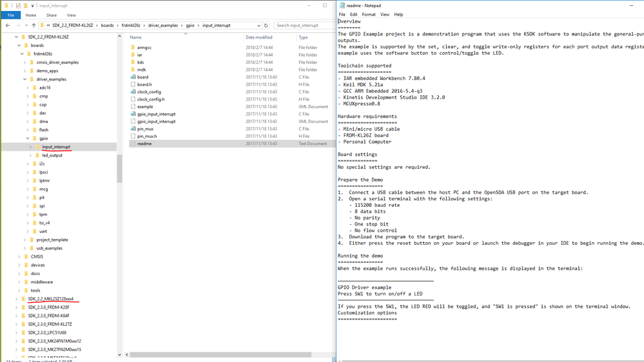Open the Explorer Home ribbon tab
The height and width of the screenshot is (362, 644).
click(31, 15)
